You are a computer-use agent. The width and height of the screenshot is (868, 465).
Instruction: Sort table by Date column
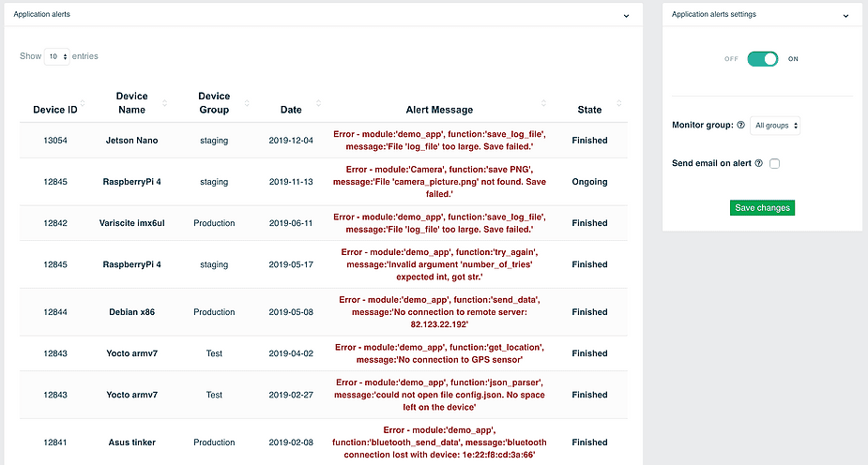[291, 110]
